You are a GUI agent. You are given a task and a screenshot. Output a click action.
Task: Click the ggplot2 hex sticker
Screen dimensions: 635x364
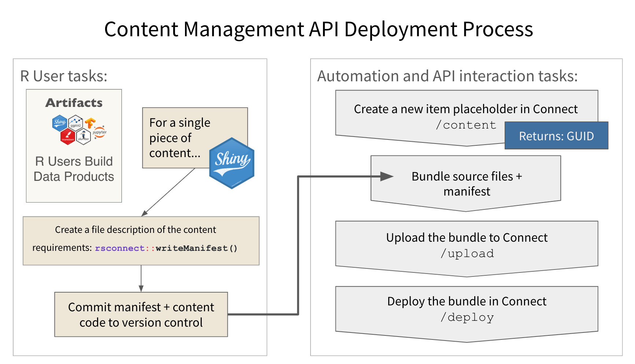click(x=75, y=122)
